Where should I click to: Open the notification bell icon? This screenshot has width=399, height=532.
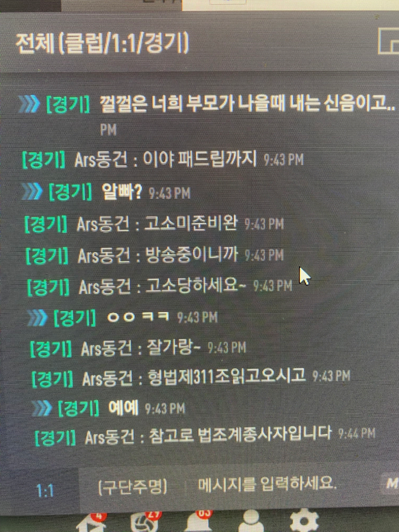[x=198, y=522]
